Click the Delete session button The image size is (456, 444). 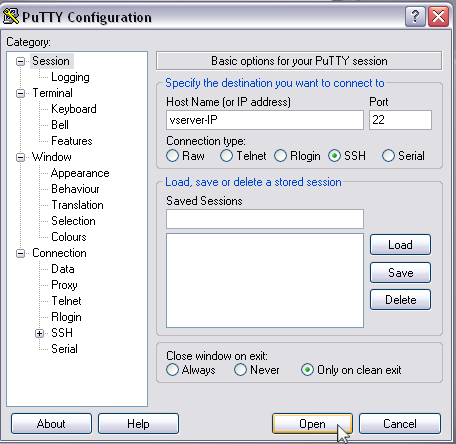400,300
